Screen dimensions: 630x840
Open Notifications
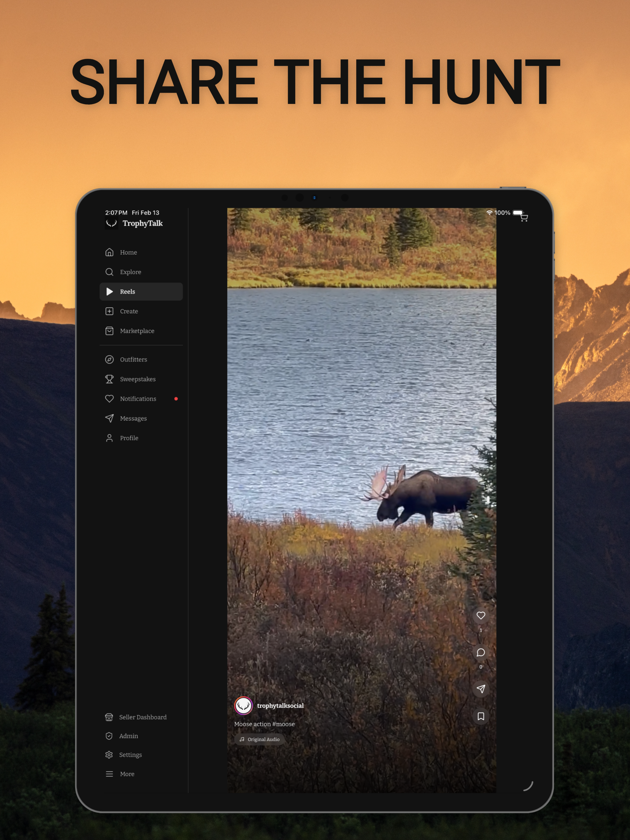[x=141, y=399]
